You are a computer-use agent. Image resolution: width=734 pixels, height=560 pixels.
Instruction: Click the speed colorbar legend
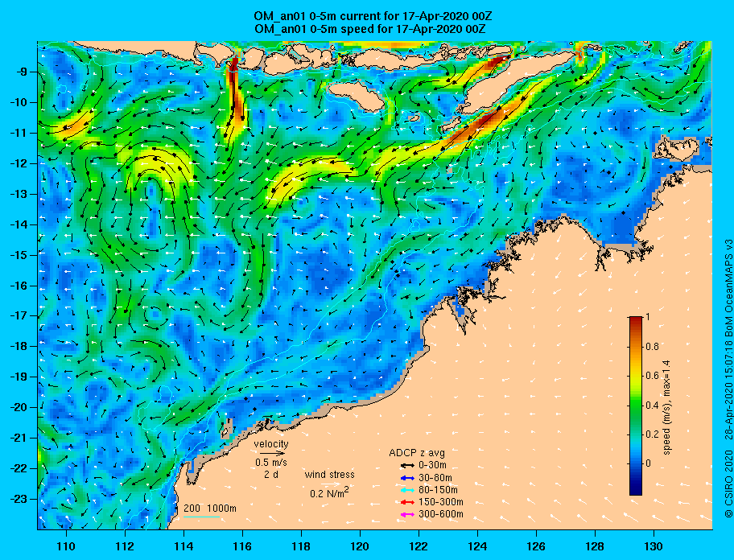636,406
